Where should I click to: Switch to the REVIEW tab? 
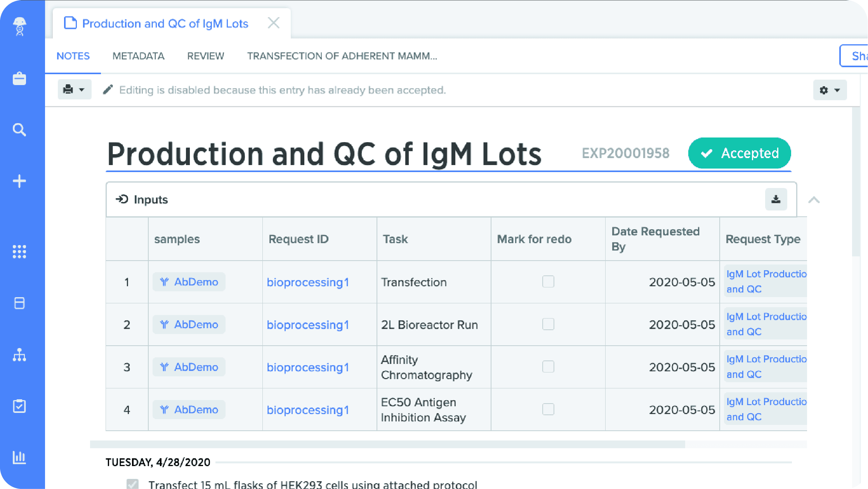(205, 56)
